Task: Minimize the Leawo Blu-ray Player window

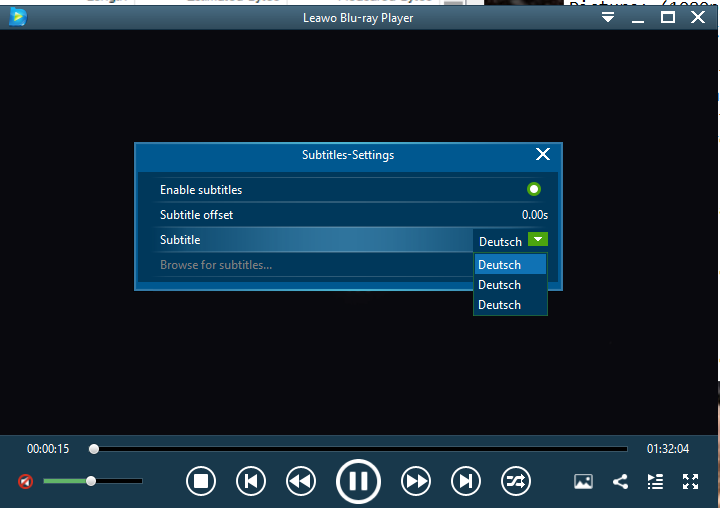Action: click(x=638, y=21)
